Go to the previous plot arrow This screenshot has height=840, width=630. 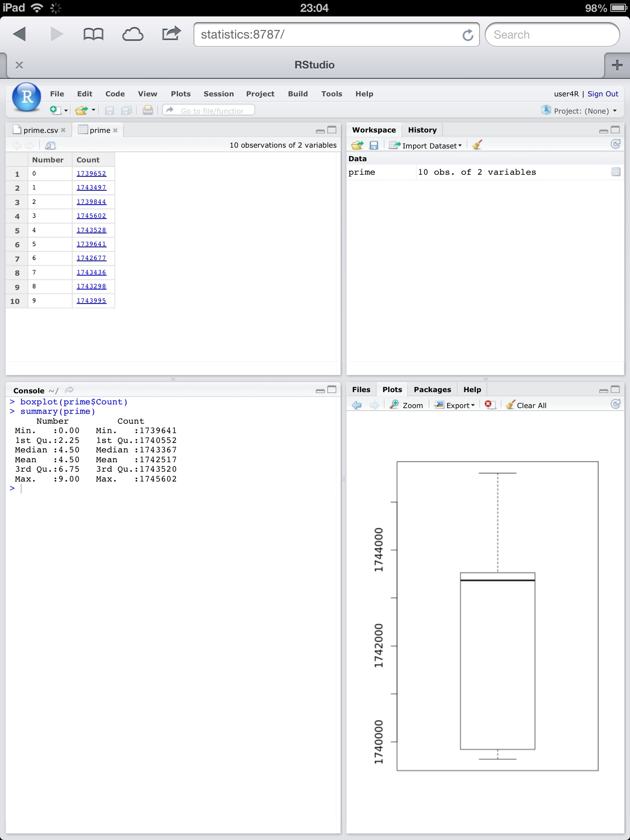click(x=357, y=405)
